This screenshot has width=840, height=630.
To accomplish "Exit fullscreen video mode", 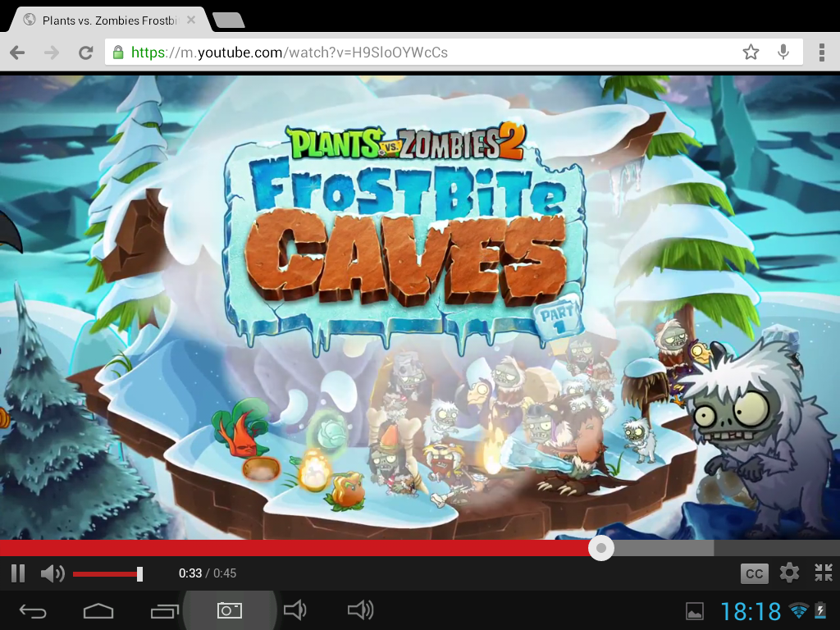I will pos(823,573).
